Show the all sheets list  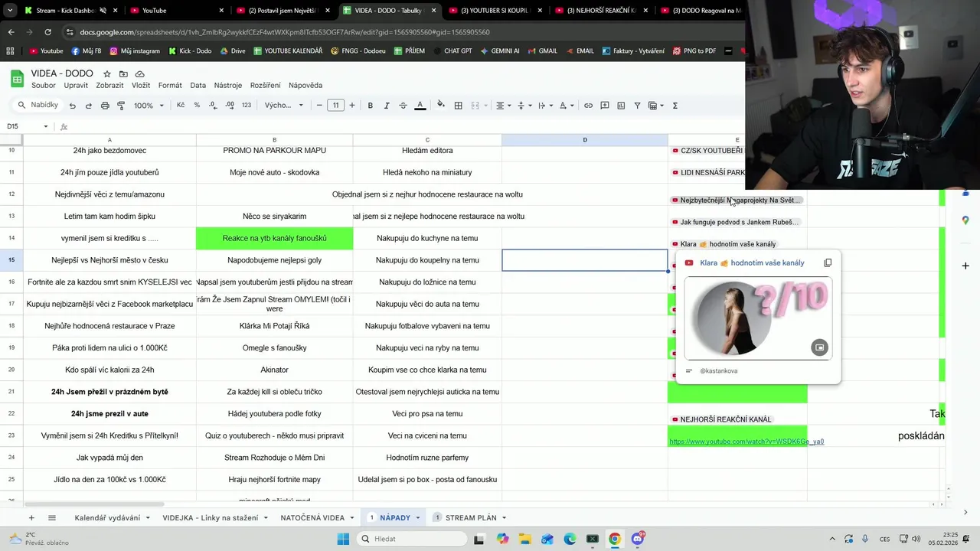(x=52, y=518)
